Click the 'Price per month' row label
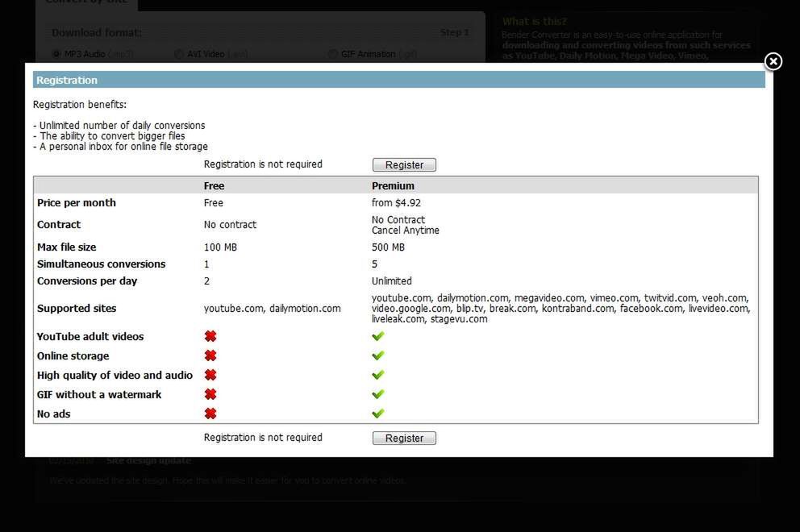This screenshot has width=800, height=532. pyautogui.click(x=77, y=202)
